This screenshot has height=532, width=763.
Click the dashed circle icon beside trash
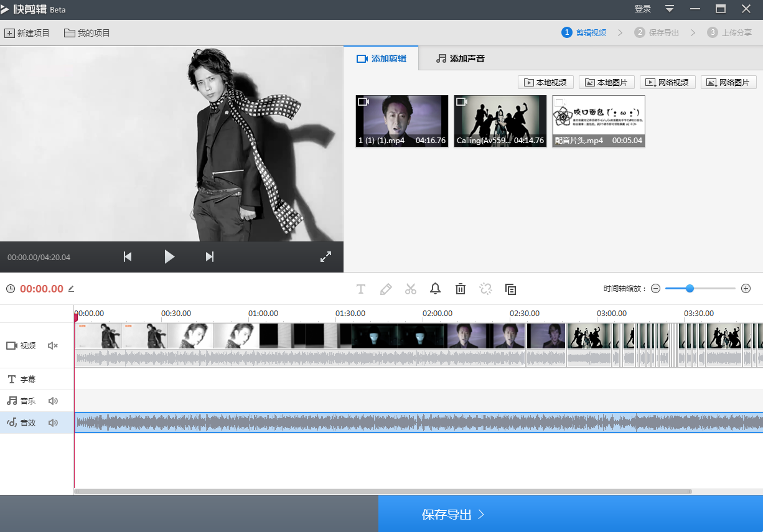tap(486, 289)
